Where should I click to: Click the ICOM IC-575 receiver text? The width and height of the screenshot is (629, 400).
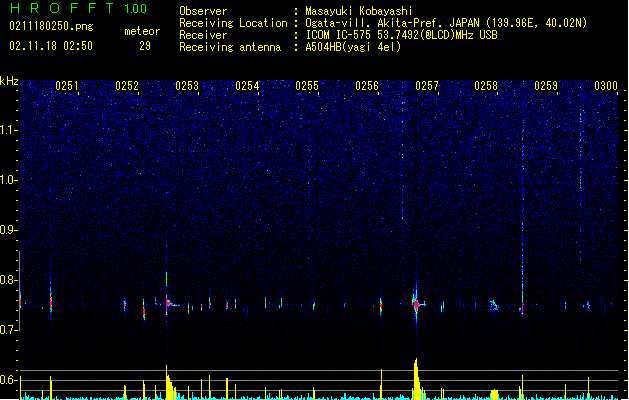coord(401,35)
